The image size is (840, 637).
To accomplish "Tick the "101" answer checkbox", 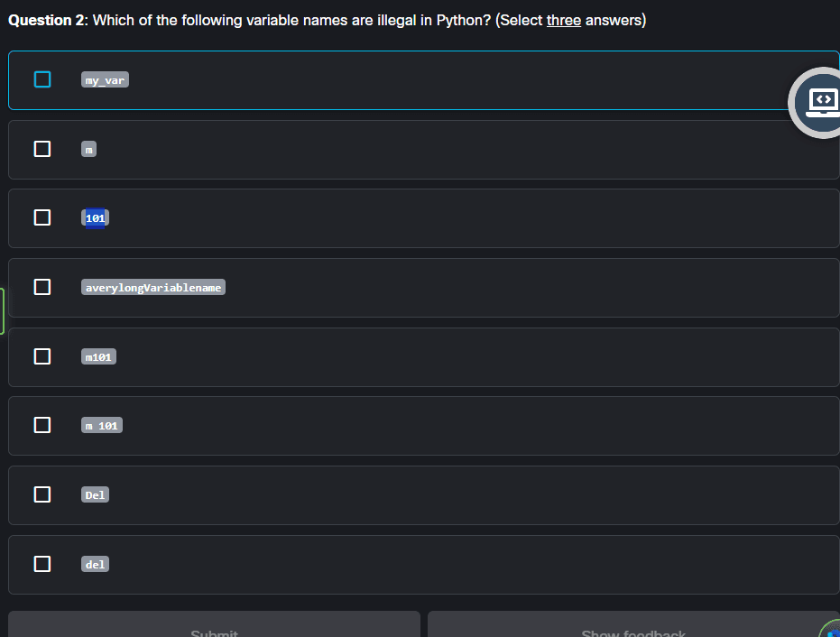I will tap(42, 217).
